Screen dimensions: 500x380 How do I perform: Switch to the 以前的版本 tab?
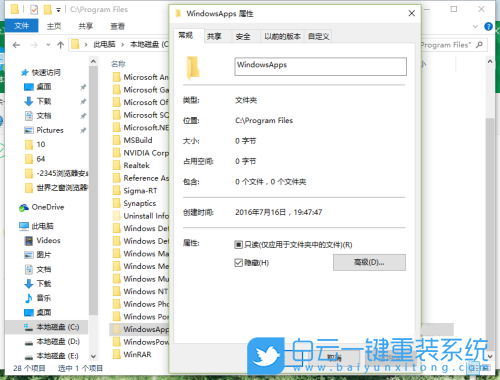[x=282, y=36]
